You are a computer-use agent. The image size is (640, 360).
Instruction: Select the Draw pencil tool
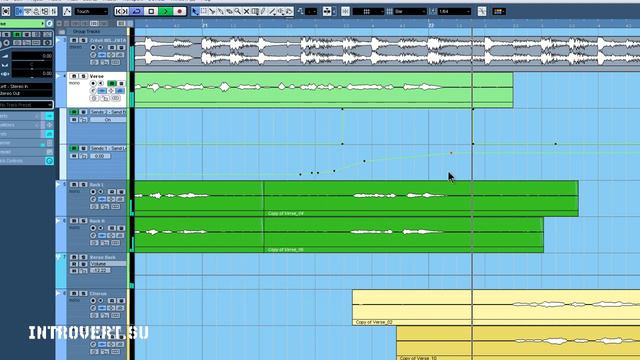click(263, 11)
